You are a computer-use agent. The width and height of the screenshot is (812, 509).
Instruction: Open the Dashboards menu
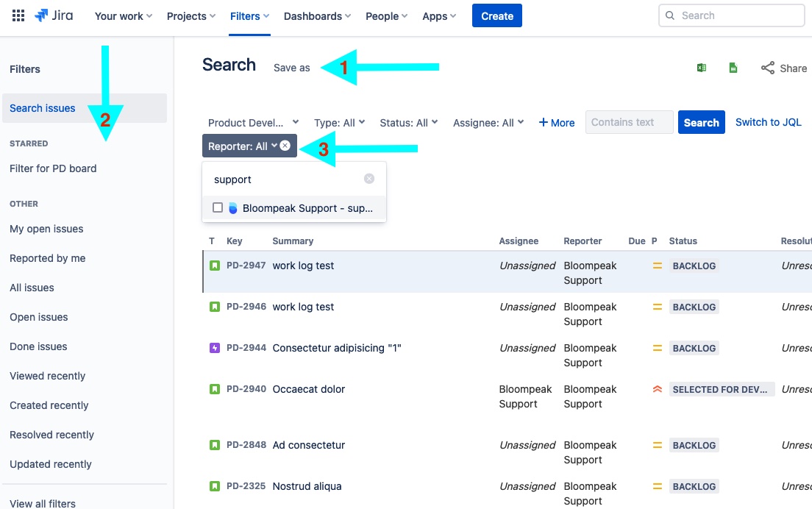(317, 16)
